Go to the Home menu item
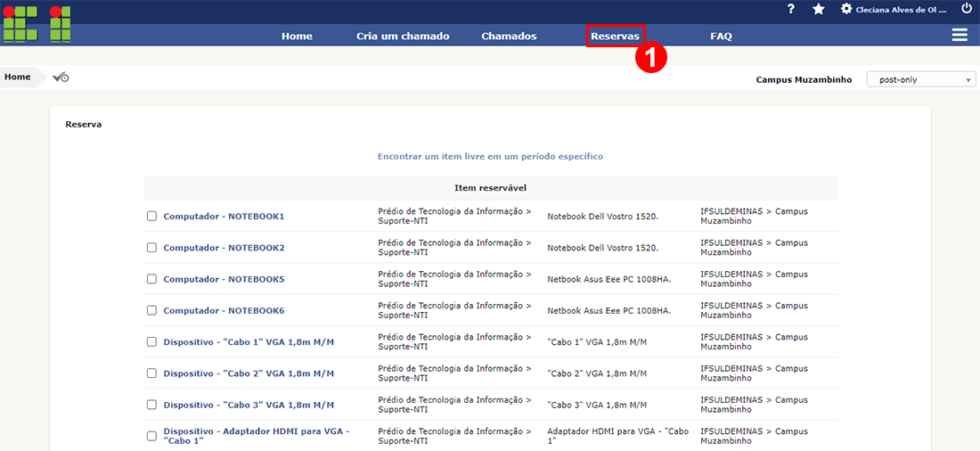The width and height of the screenshot is (980, 451). (x=297, y=37)
